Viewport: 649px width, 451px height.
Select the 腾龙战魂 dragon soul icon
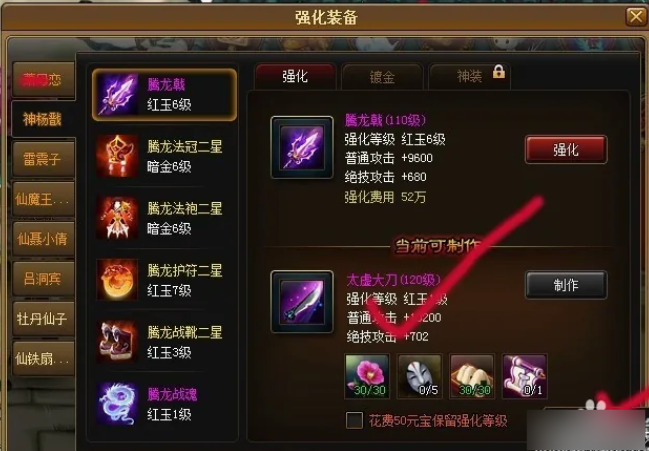coord(118,404)
